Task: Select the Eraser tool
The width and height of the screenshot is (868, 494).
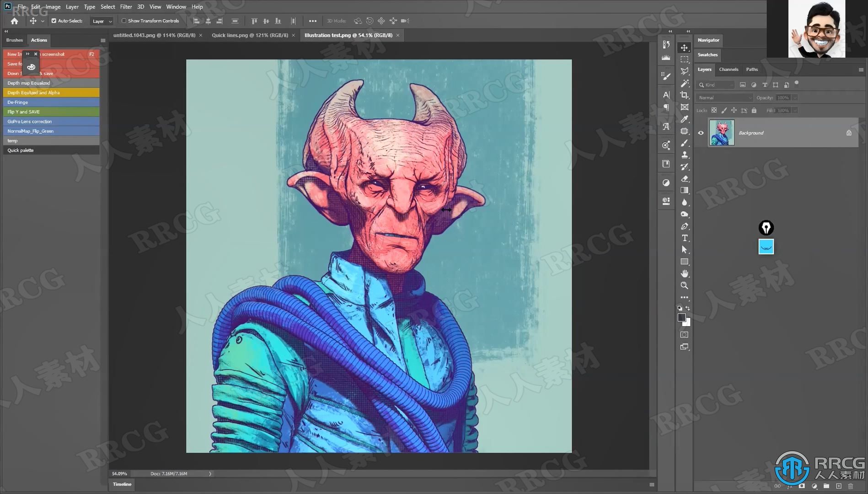Action: [x=684, y=178]
